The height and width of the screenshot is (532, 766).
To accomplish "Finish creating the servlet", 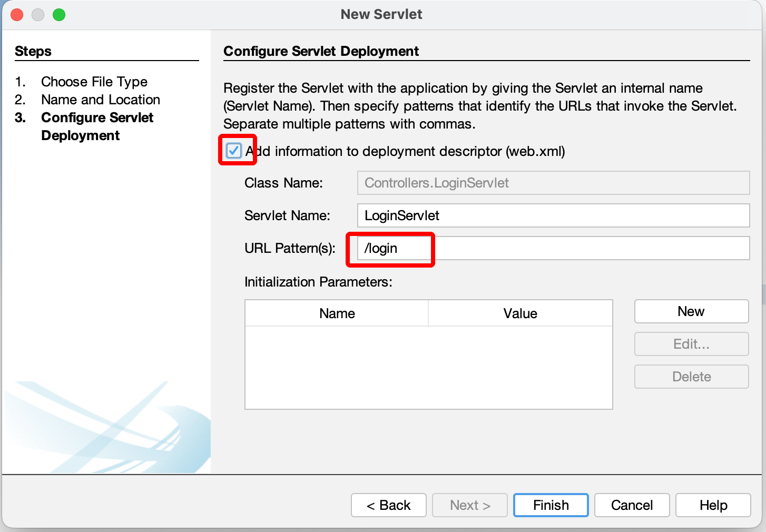I will coord(551,505).
